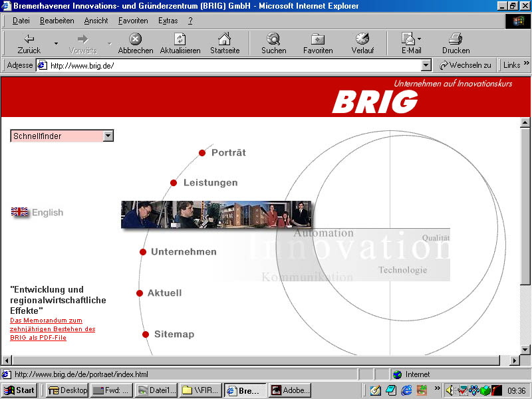Viewport: 532px width, 399px height.
Task: Switch to English language link
Action: click(47, 212)
